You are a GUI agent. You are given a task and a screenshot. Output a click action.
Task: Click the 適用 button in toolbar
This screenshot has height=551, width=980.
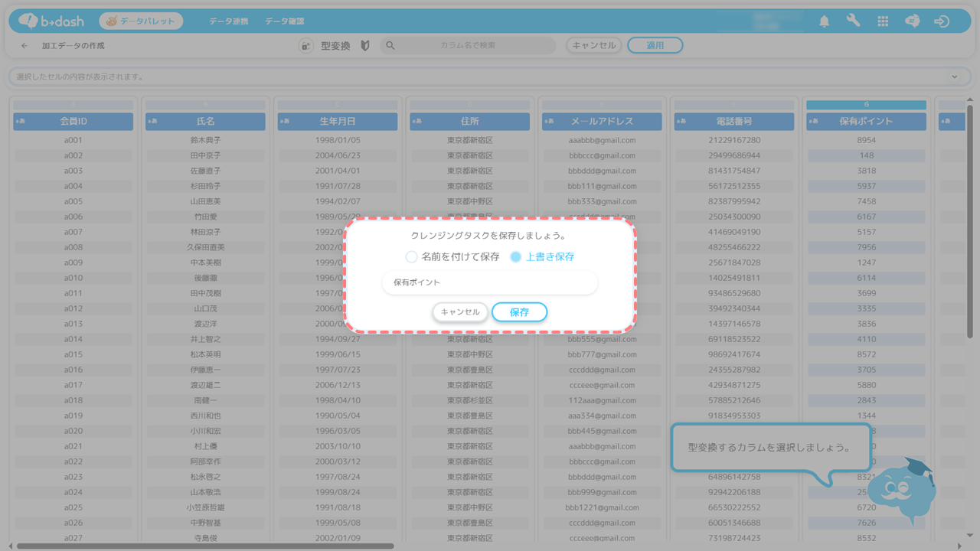click(655, 46)
